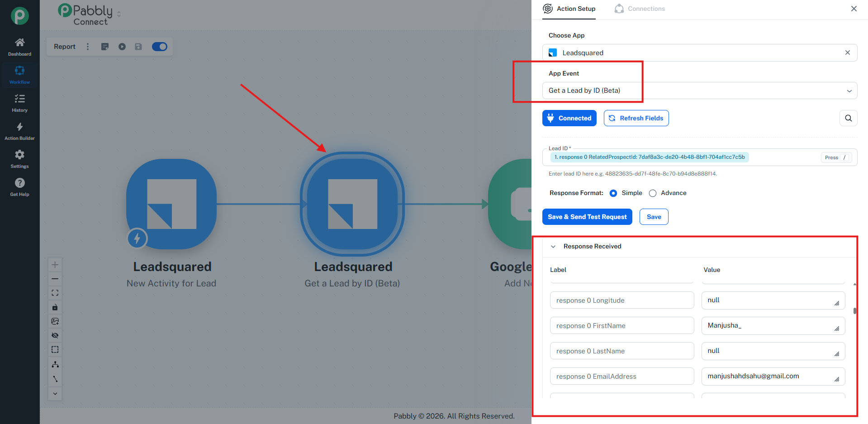
Task: Toggle the canvas lock icon
Action: point(55,307)
